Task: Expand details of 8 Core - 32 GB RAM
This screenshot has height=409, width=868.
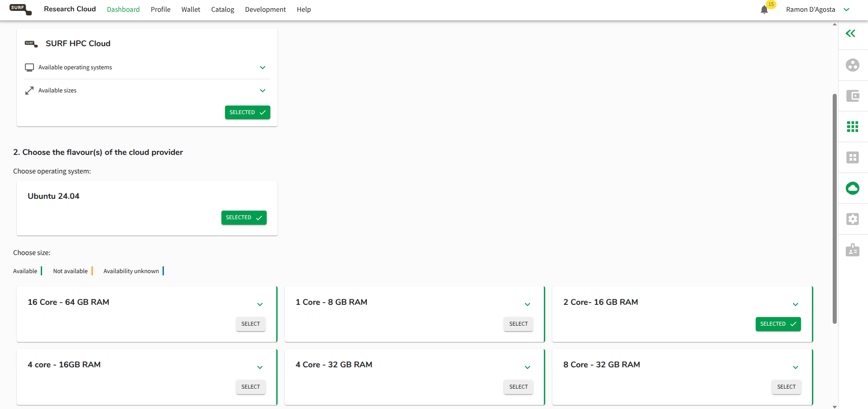Action: [x=796, y=367]
